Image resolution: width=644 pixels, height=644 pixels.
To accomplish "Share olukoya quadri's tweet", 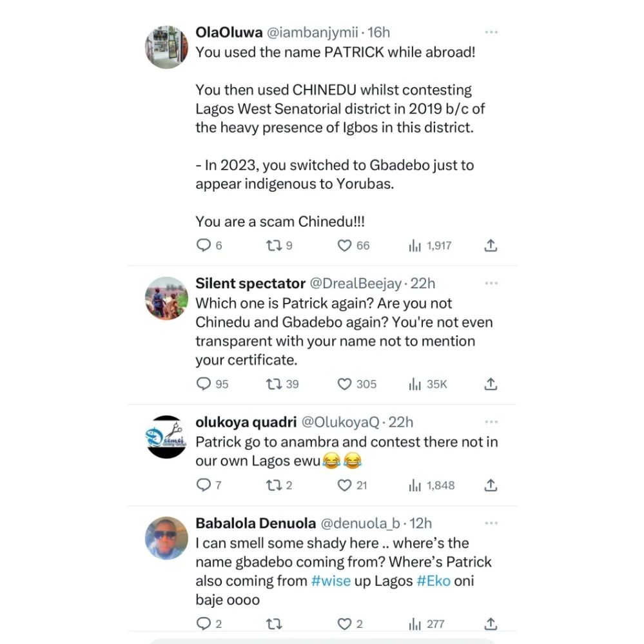I will coord(490,485).
